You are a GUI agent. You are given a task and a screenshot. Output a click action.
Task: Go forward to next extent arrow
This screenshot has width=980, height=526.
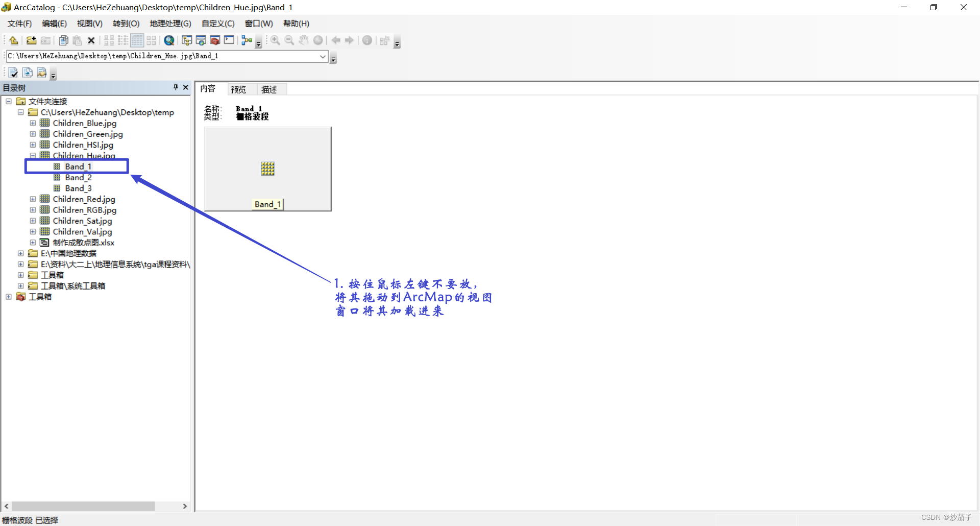350,40
